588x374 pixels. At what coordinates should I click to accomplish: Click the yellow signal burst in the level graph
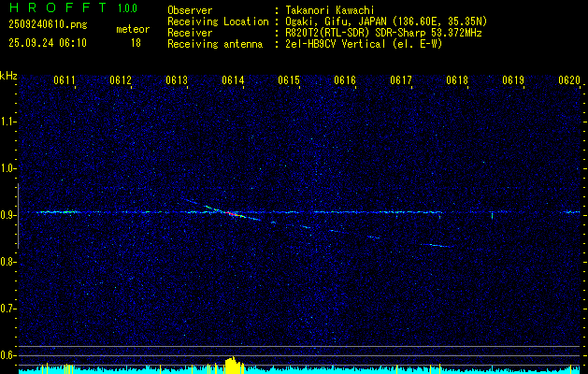click(x=234, y=365)
